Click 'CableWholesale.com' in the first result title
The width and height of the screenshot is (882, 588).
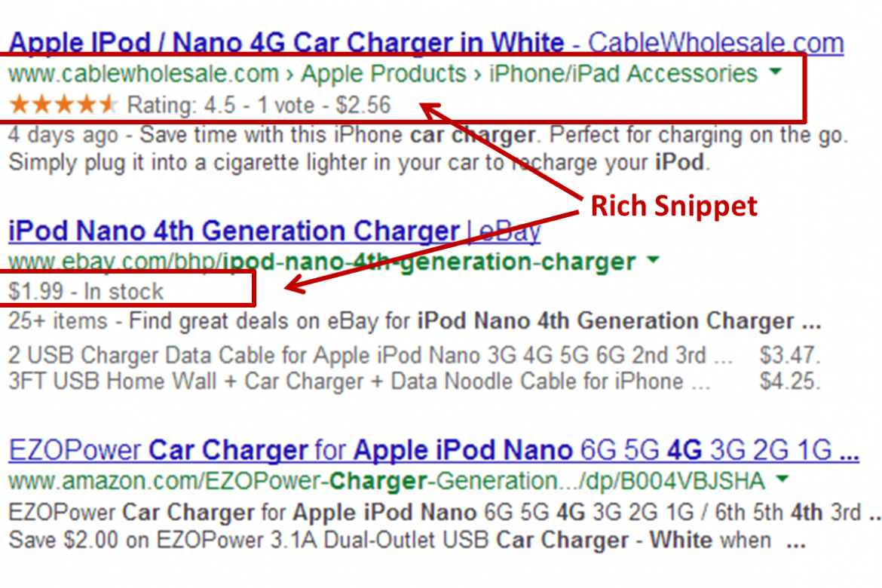(x=716, y=42)
